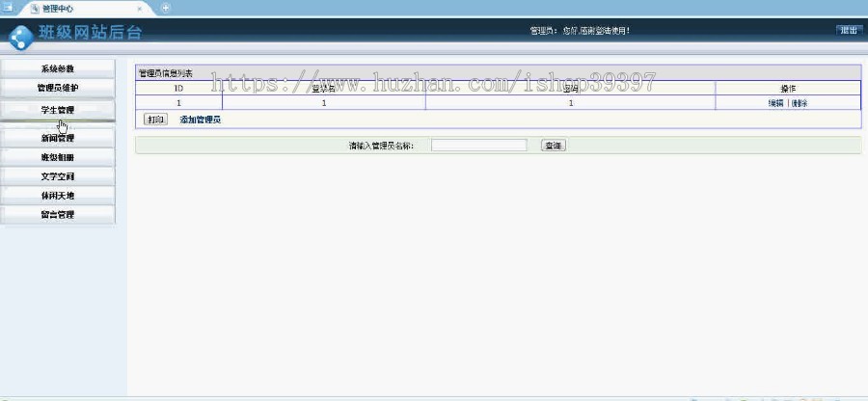The width and height of the screenshot is (868, 401).
Task: Open the 系统参数 sidebar menu
Action: 58,69
